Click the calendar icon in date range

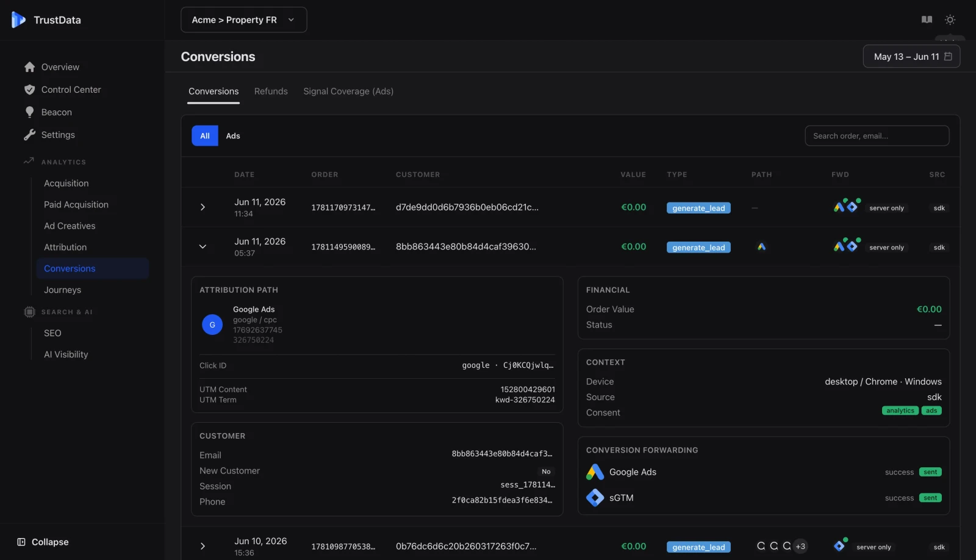(x=948, y=57)
